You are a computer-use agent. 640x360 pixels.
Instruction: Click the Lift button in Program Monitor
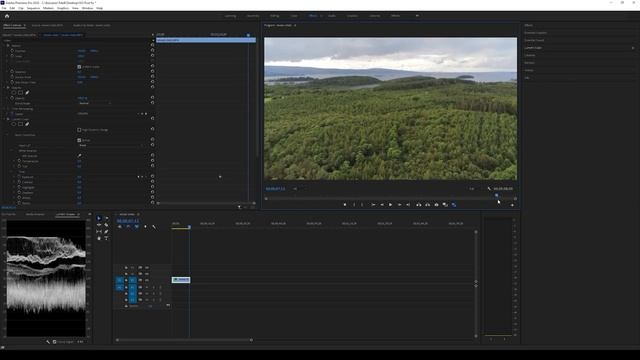click(418, 204)
